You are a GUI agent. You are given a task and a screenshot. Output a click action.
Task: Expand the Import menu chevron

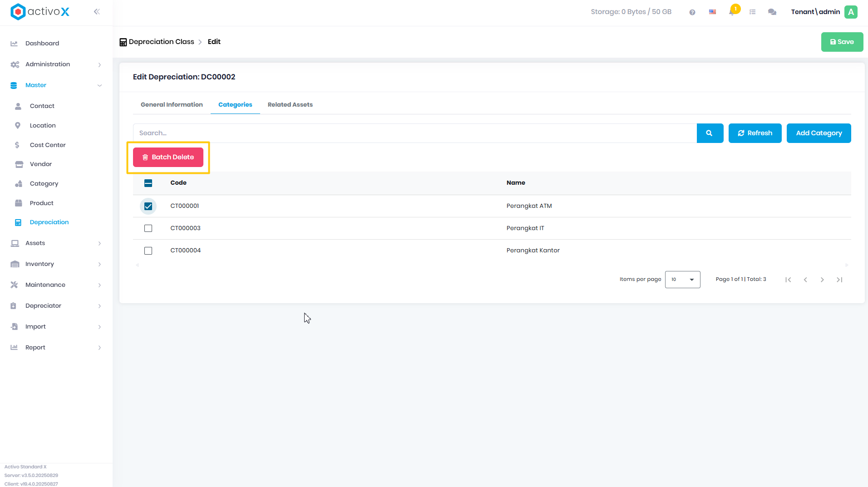[x=99, y=327]
